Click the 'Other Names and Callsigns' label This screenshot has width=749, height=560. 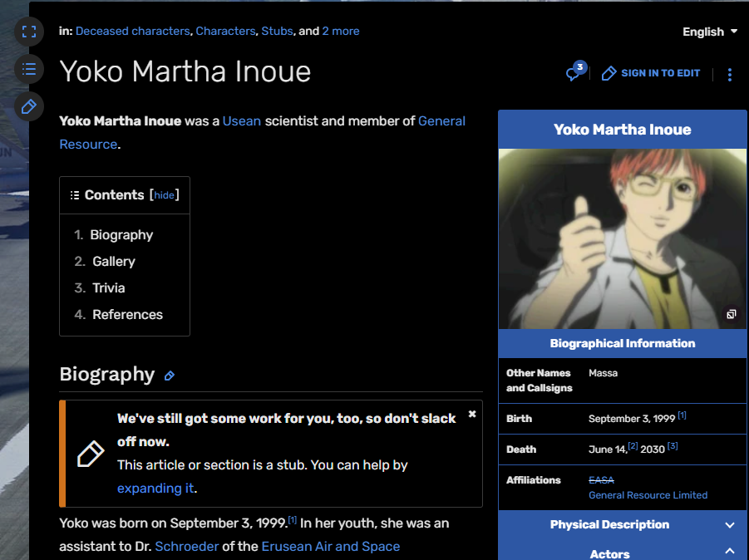tap(539, 381)
